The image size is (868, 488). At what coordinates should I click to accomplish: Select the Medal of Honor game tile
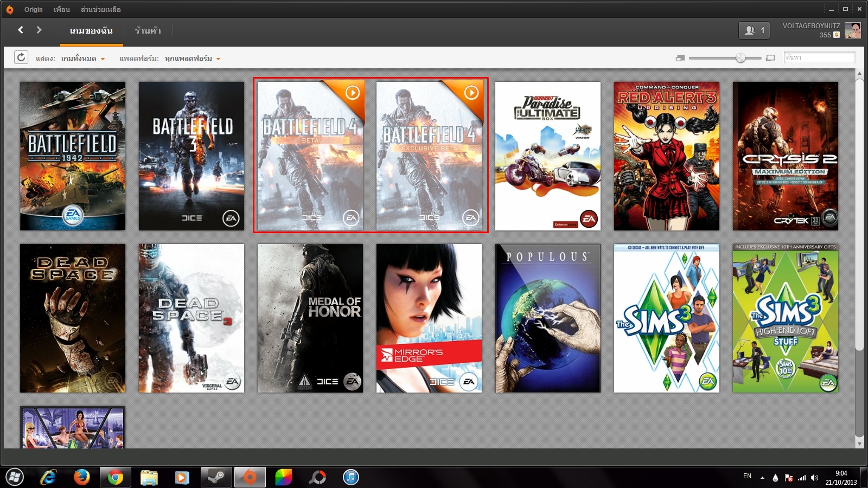(x=310, y=318)
